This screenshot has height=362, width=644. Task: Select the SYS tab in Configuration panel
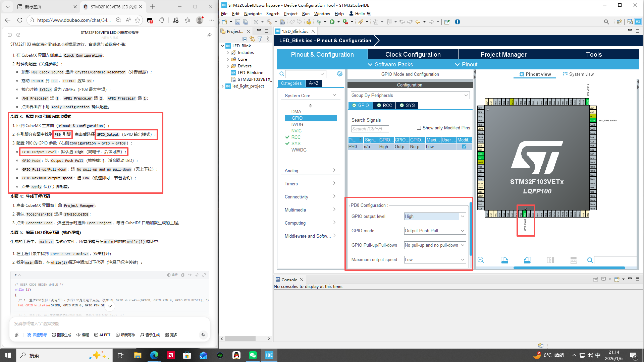(x=407, y=105)
